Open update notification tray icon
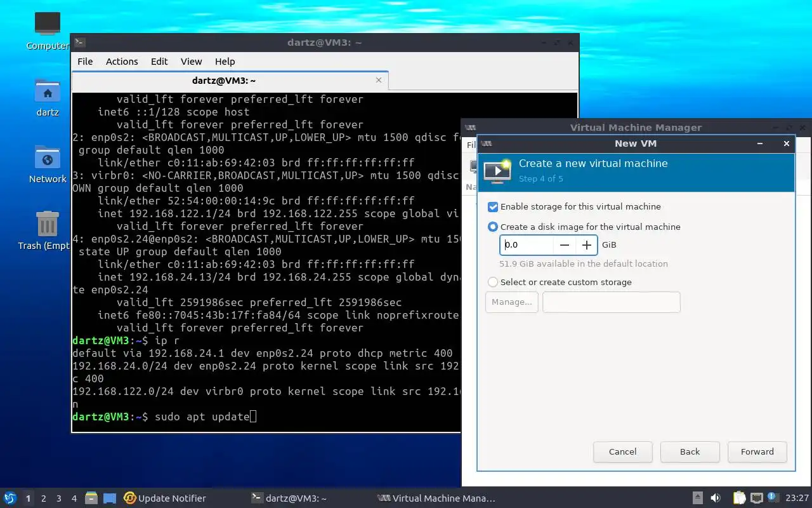The image size is (812, 508). click(772, 497)
